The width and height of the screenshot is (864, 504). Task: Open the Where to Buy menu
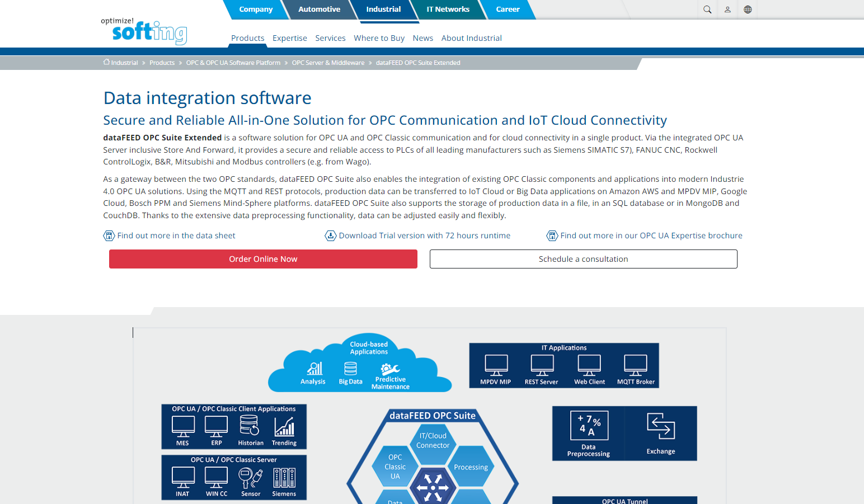[379, 38]
